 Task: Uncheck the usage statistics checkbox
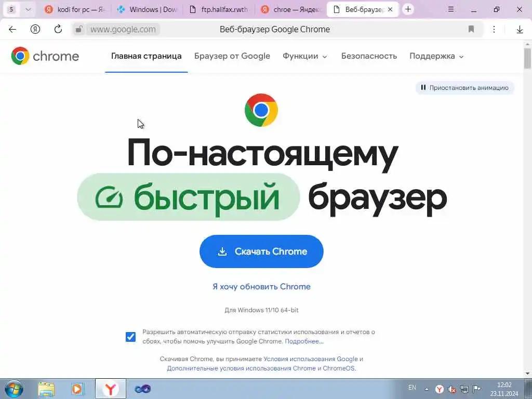pos(130,337)
